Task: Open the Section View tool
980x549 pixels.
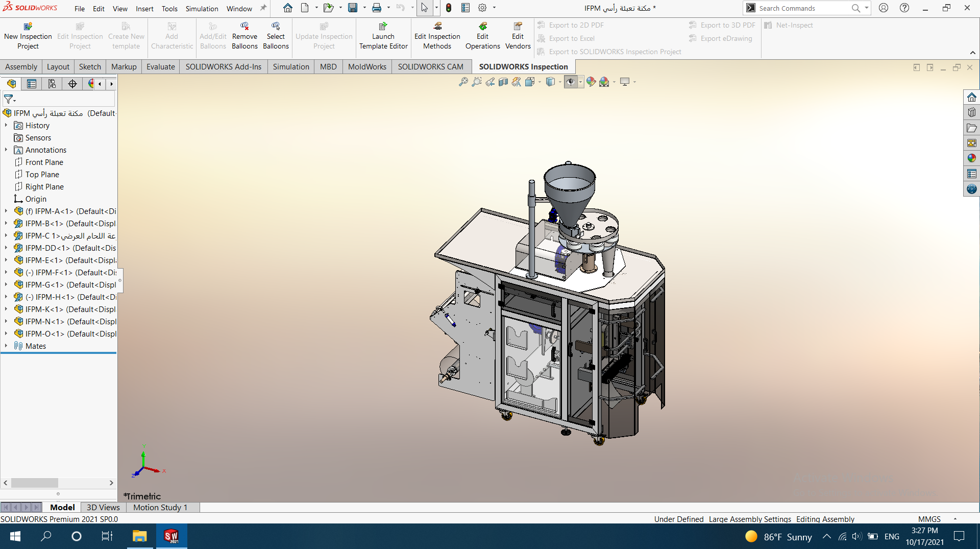Action: 503,82
